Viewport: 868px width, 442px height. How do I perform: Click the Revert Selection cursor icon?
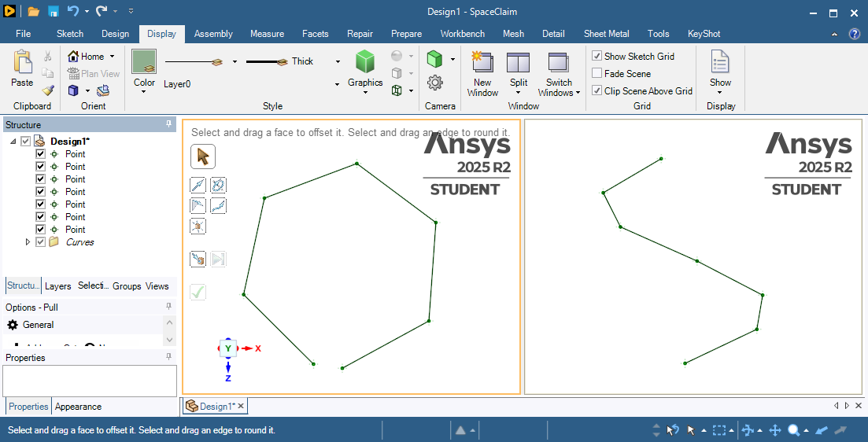click(673, 430)
